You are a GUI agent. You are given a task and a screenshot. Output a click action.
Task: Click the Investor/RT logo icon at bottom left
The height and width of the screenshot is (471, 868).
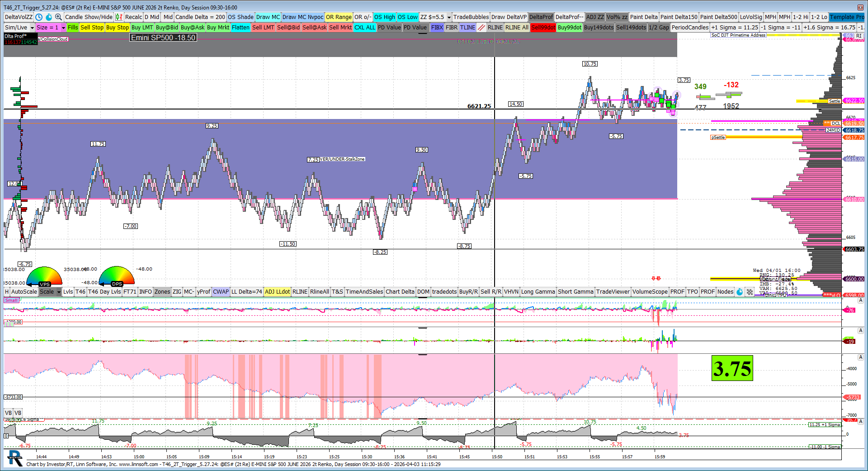coord(15,458)
